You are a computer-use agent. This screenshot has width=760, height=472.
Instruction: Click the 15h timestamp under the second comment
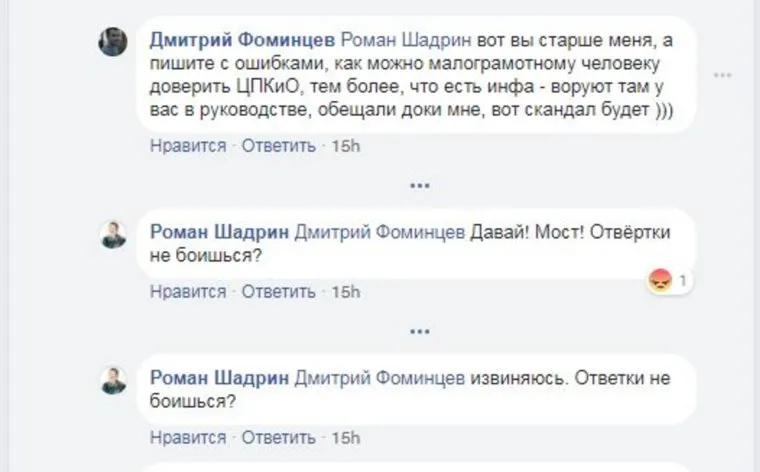[345, 292]
